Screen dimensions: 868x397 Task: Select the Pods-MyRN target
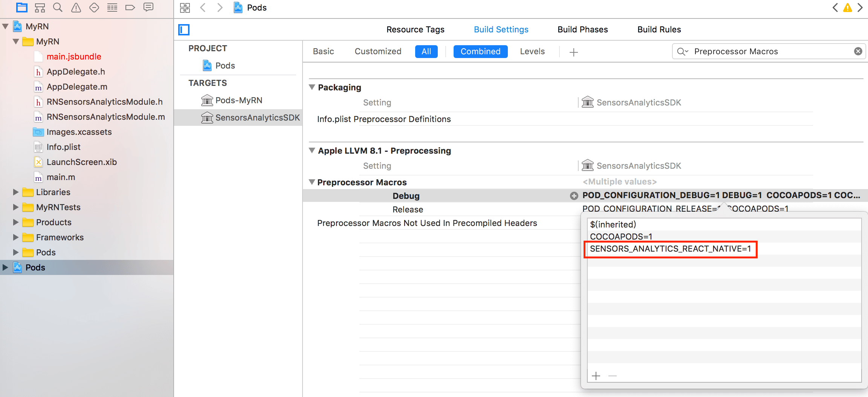point(239,100)
